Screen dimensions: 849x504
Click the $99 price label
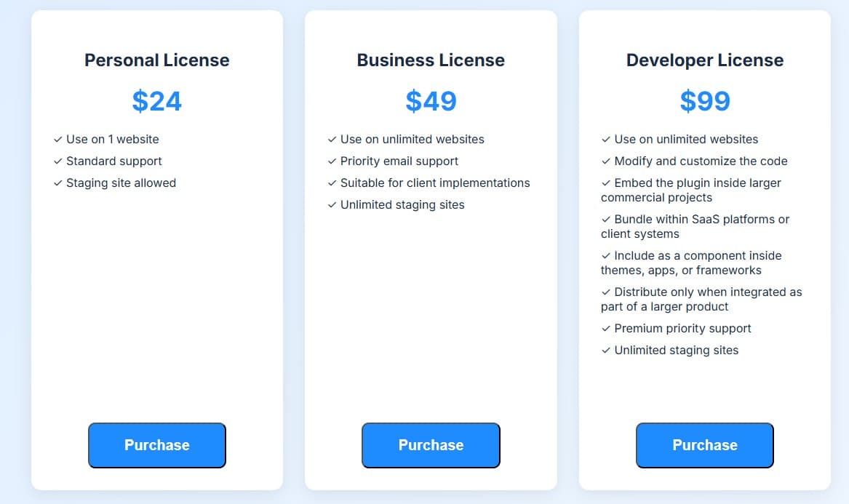(x=704, y=101)
